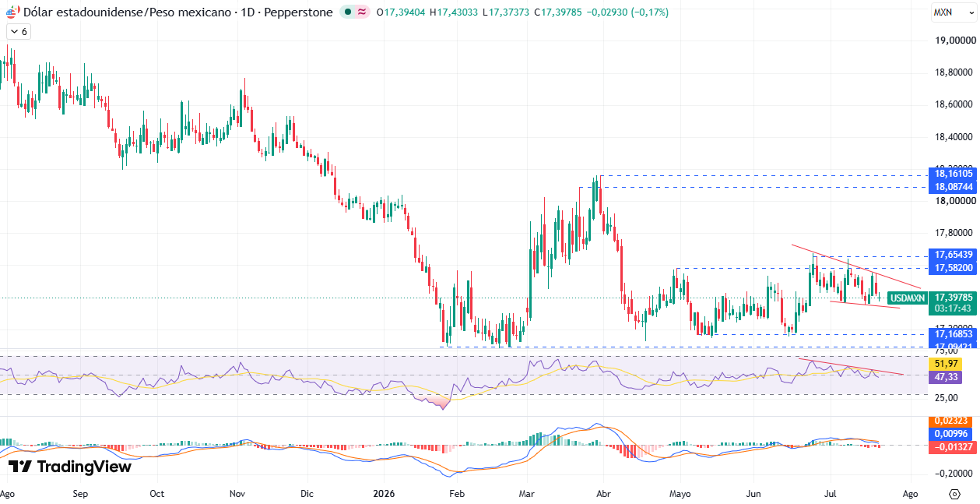980x504 pixels.
Task: Select the 17,65439 horizontal line label
Action: [x=954, y=255]
